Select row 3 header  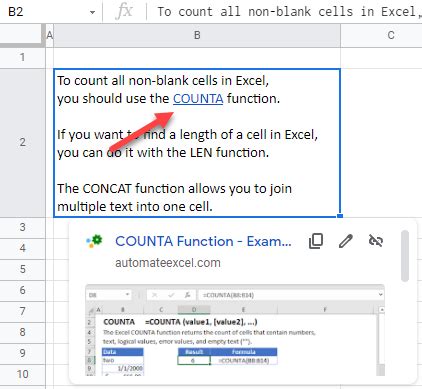tap(22, 227)
